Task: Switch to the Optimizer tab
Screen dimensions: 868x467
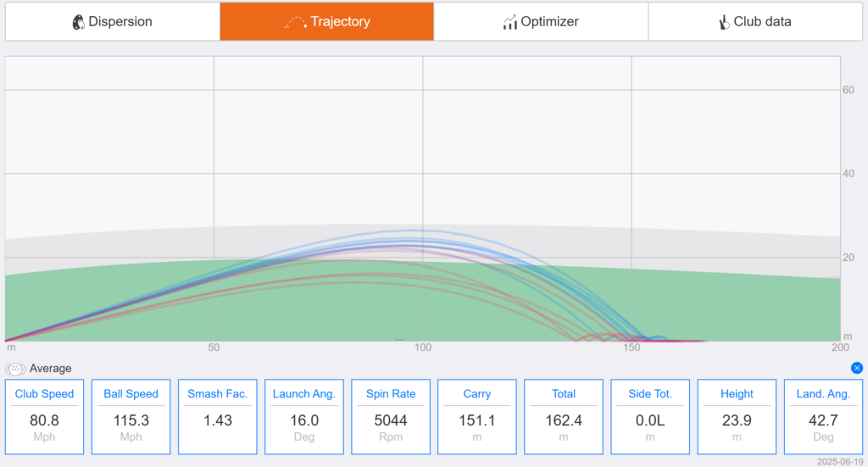Action: [x=541, y=21]
